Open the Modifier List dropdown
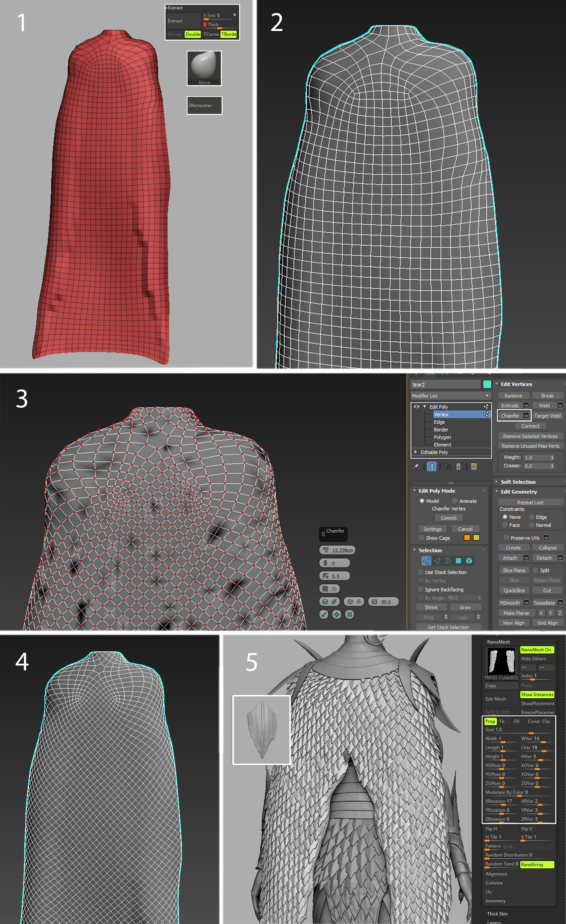 (451, 396)
